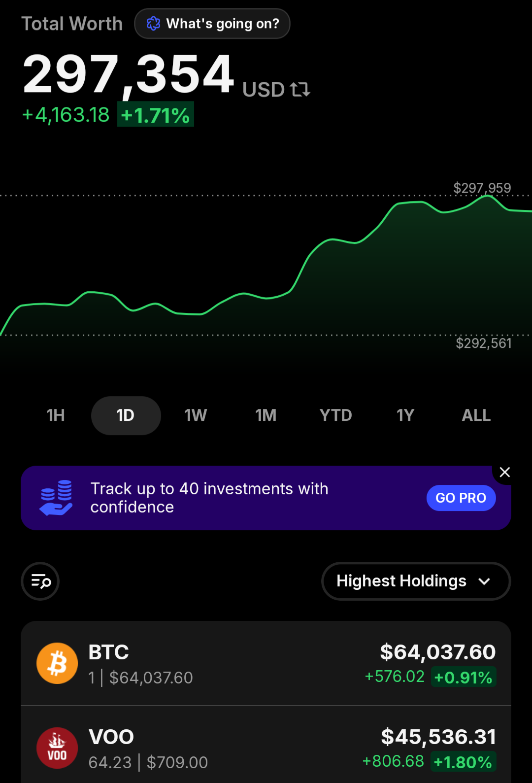
Task: Switch chart to 1W range
Action: pyautogui.click(x=196, y=415)
